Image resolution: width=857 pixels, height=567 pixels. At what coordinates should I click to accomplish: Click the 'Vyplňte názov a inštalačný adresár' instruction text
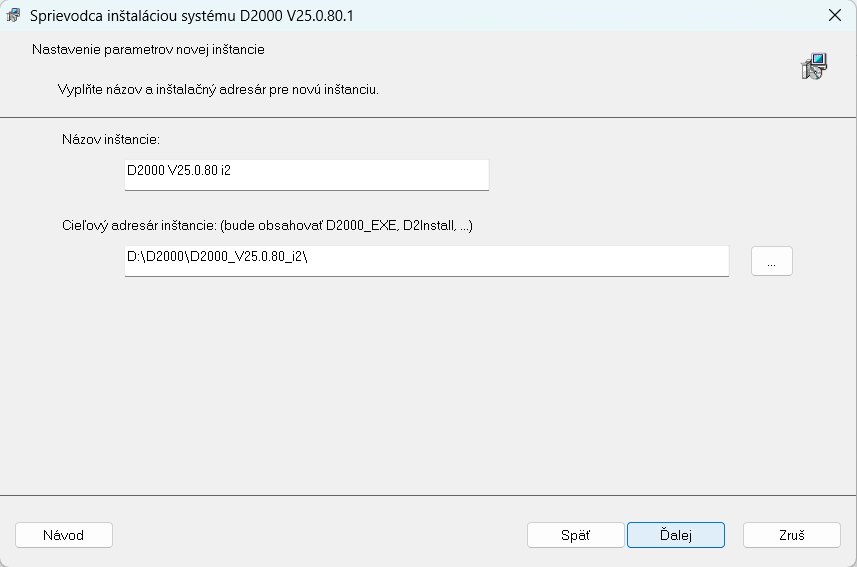218,89
